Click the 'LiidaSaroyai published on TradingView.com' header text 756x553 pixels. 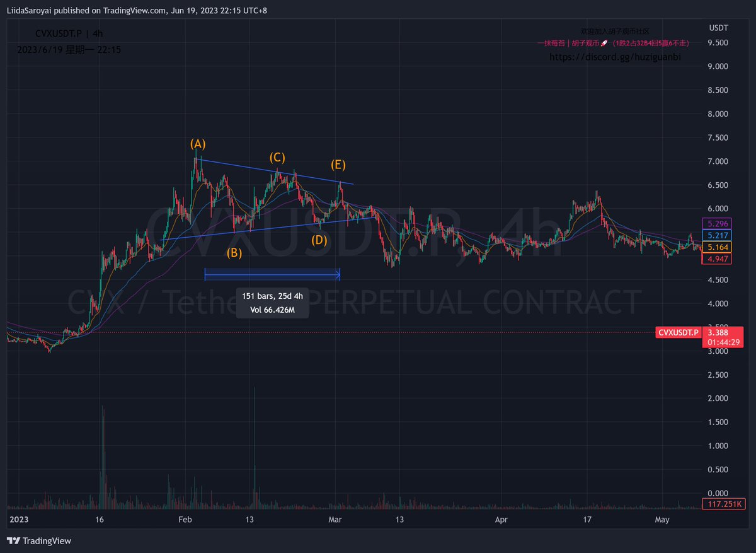pyautogui.click(x=87, y=9)
